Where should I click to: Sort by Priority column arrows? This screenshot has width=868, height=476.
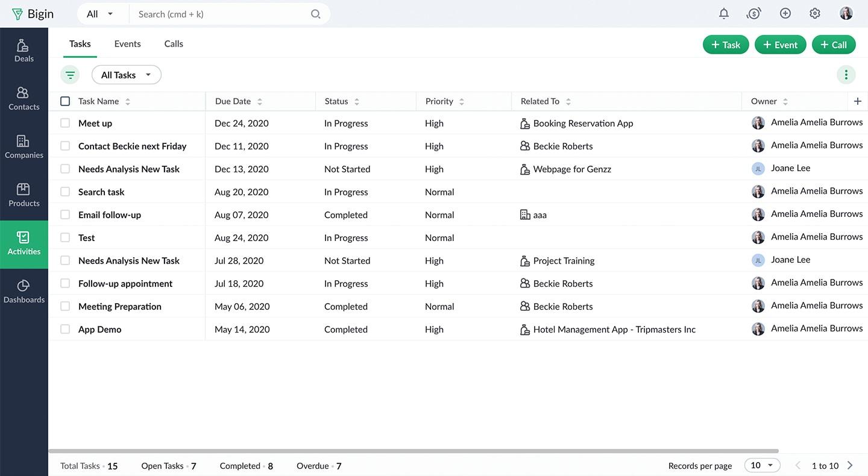coord(462,102)
